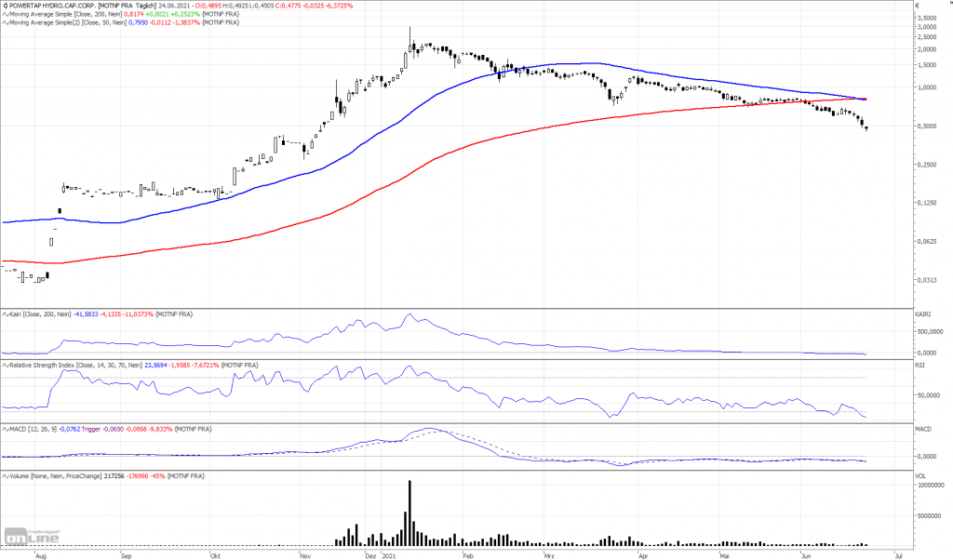The width and height of the screenshot is (953, 560).
Task: Click the 0,5000 price axis label
Action: [x=927, y=127]
